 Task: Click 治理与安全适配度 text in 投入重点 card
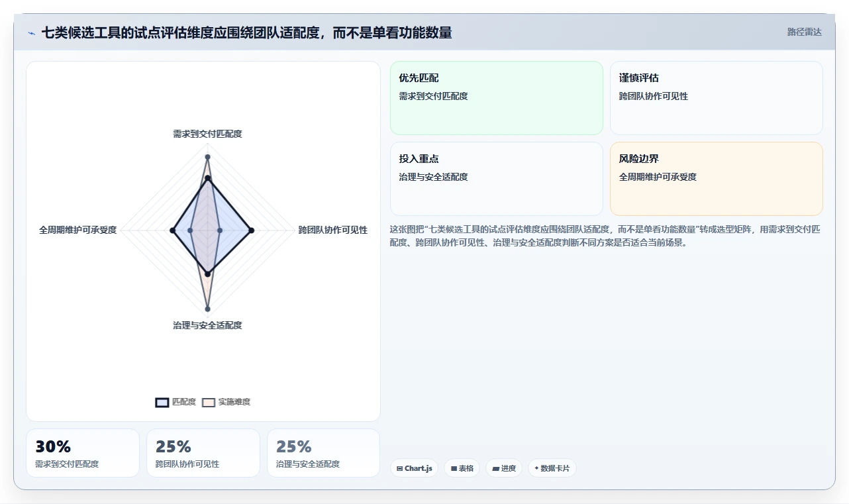(x=433, y=177)
